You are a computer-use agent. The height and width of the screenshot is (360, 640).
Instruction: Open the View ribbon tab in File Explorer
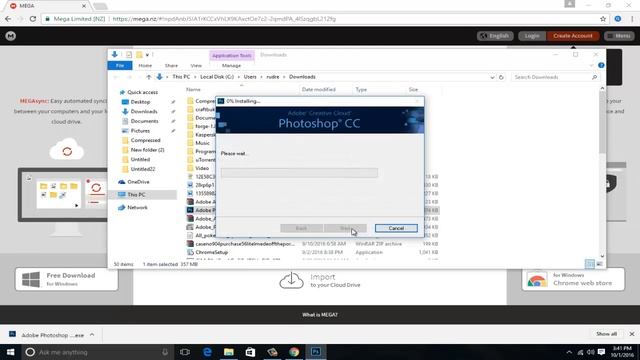[x=196, y=66]
